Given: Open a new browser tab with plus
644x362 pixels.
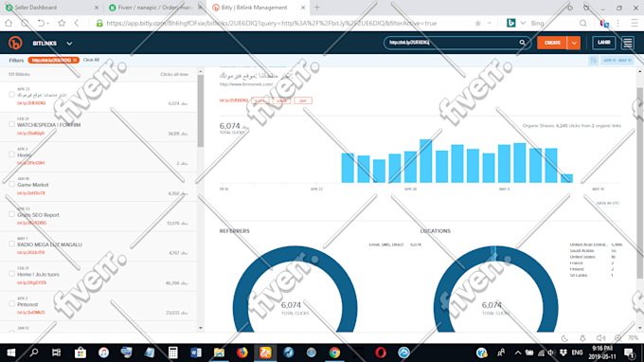Looking at the screenshot, I should [317, 8].
